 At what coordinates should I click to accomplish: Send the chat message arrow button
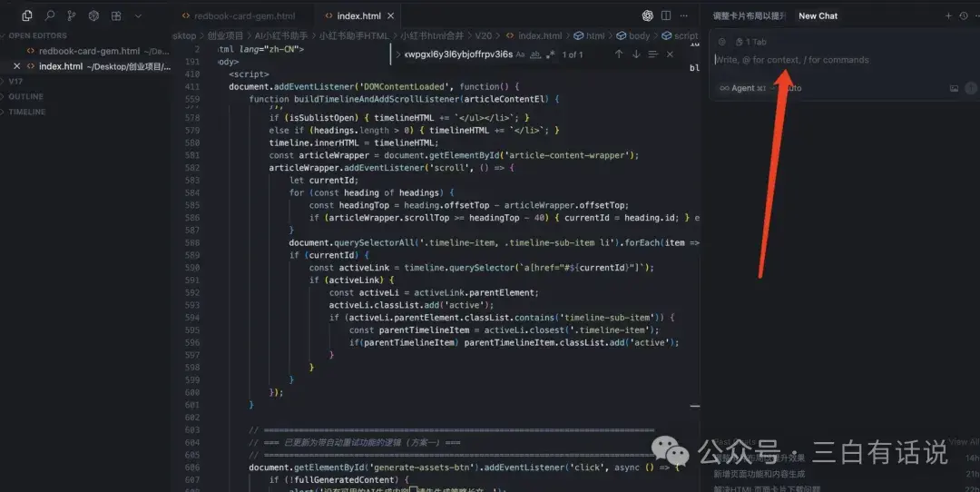pos(971,88)
